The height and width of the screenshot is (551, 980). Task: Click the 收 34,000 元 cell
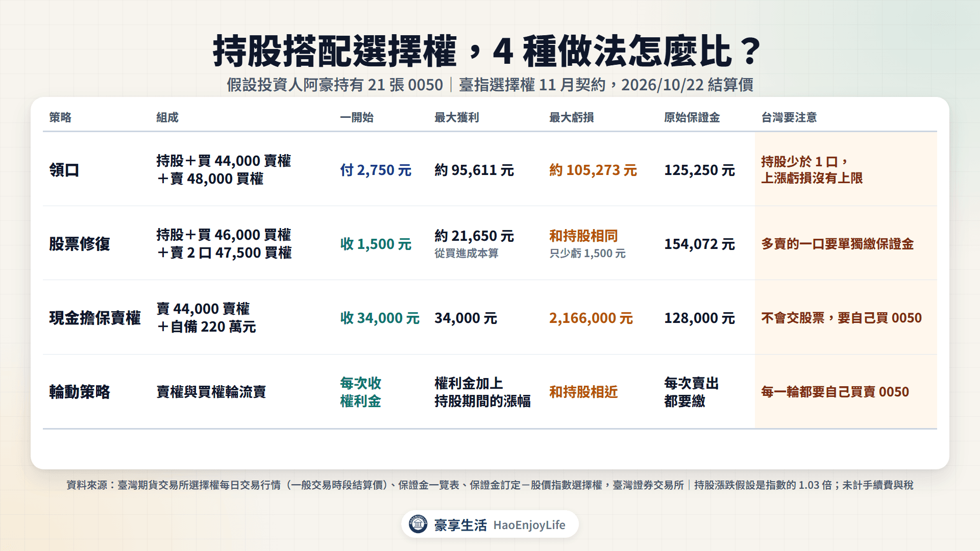coord(380,318)
